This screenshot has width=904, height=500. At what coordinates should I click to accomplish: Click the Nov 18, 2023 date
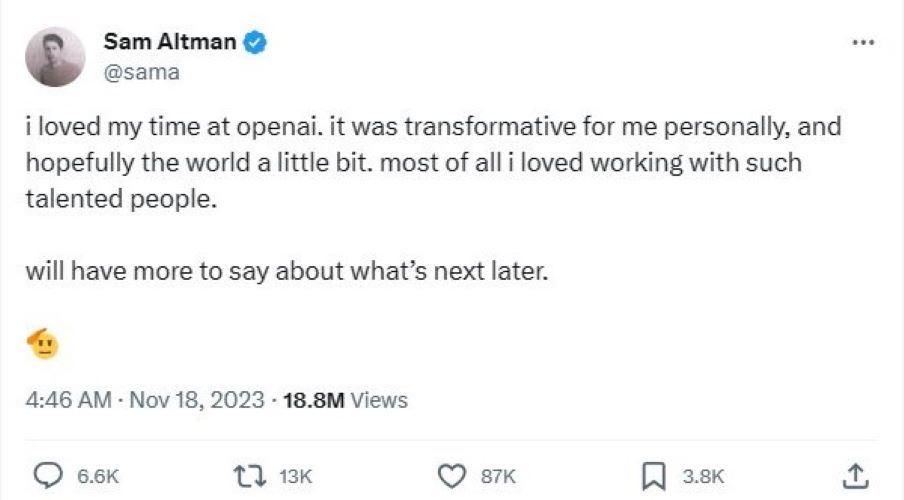pos(197,400)
